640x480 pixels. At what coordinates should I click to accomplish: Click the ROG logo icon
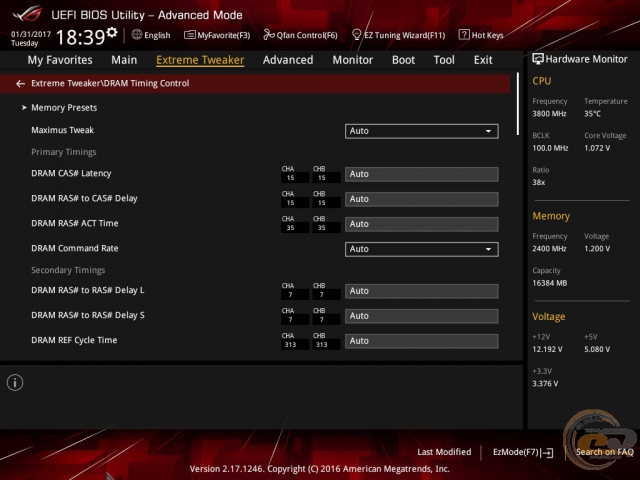tap(27, 14)
